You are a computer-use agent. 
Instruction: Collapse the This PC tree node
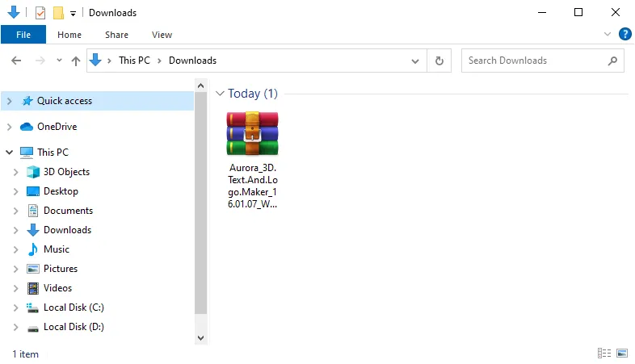(10, 152)
